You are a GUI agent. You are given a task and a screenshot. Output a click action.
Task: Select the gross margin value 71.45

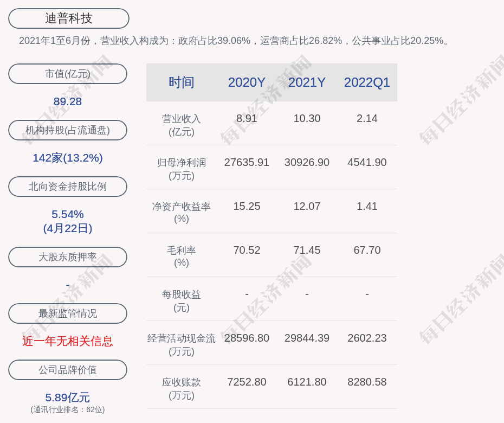(307, 250)
